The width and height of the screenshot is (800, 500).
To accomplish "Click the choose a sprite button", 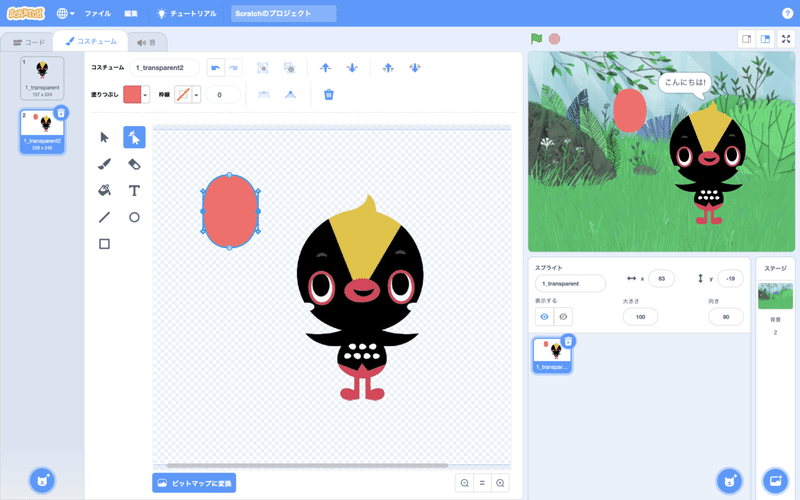I will pyautogui.click(x=730, y=480).
